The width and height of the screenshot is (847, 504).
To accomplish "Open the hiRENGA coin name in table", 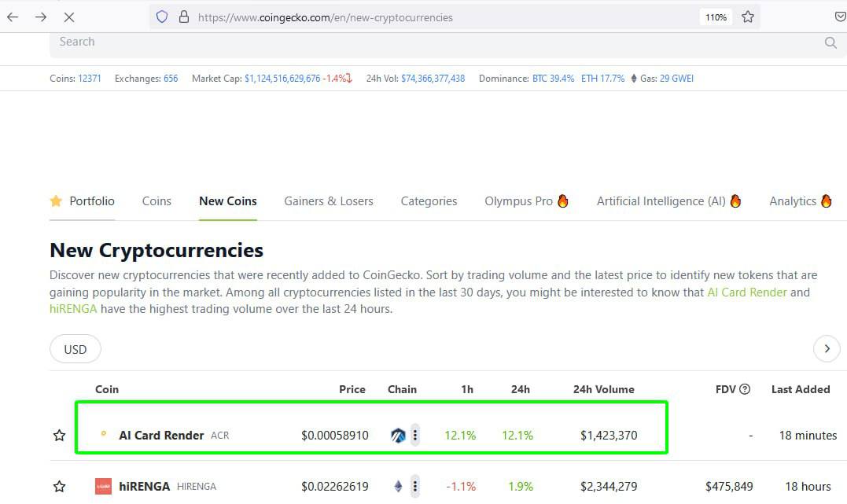I will click(x=144, y=487).
